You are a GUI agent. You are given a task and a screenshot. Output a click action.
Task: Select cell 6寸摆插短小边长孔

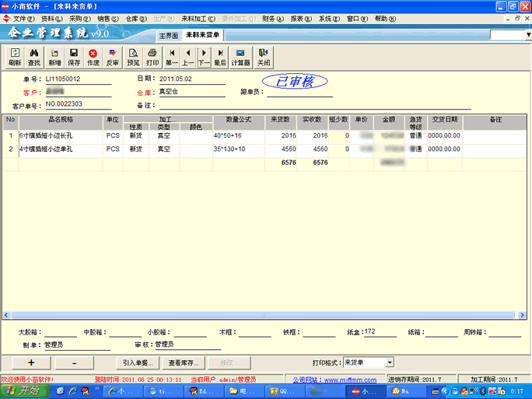point(61,135)
